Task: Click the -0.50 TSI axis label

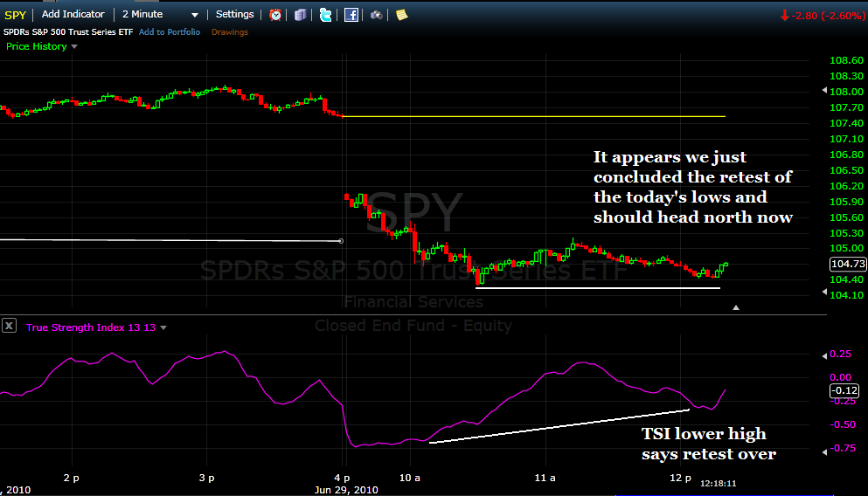Action: 843,424
